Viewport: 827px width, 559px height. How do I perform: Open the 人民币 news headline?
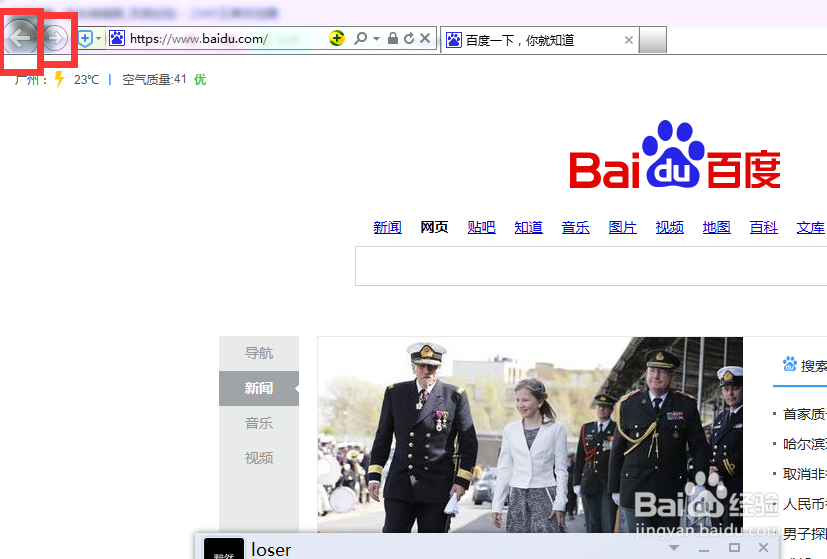coord(804,504)
